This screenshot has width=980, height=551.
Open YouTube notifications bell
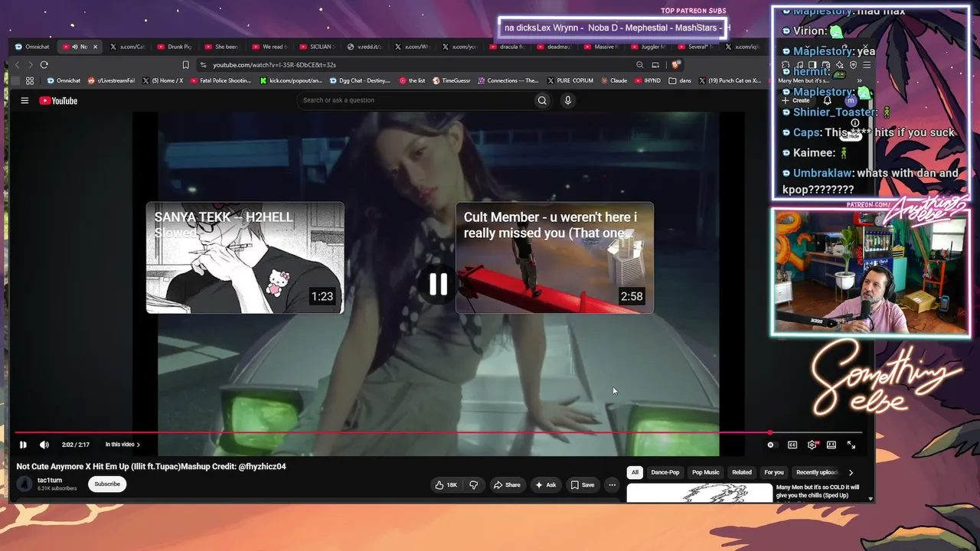click(827, 100)
